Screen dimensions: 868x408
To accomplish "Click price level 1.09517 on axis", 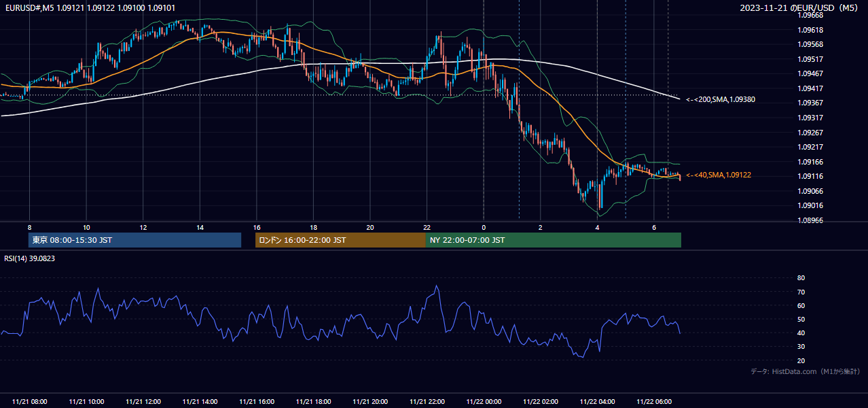I will click(x=810, y=59).
